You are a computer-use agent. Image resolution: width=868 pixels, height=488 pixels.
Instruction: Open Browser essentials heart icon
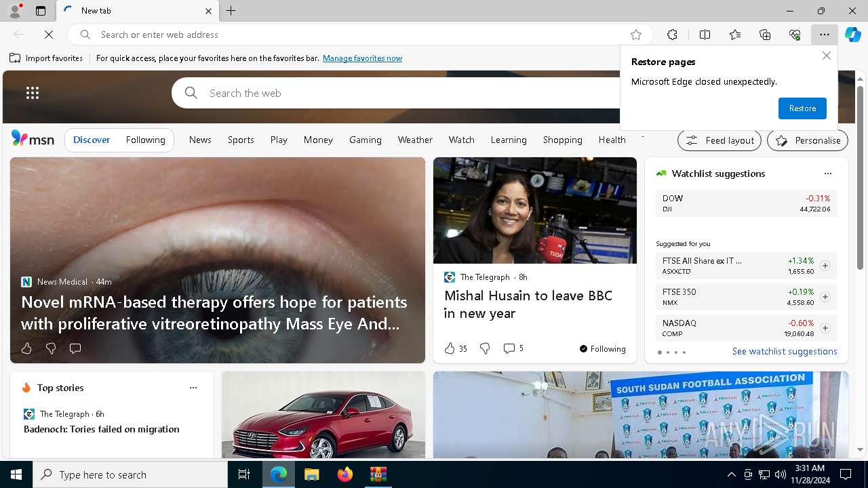(795, 35)
